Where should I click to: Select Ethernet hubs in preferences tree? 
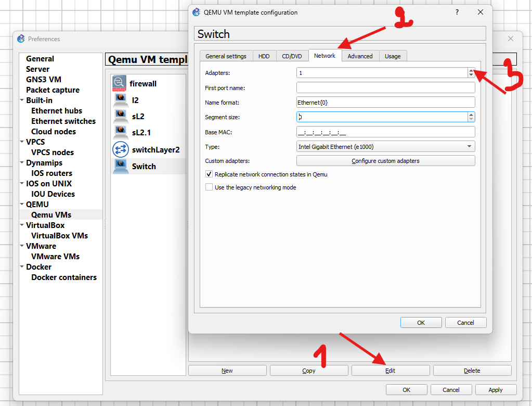[x=57, y=111]
